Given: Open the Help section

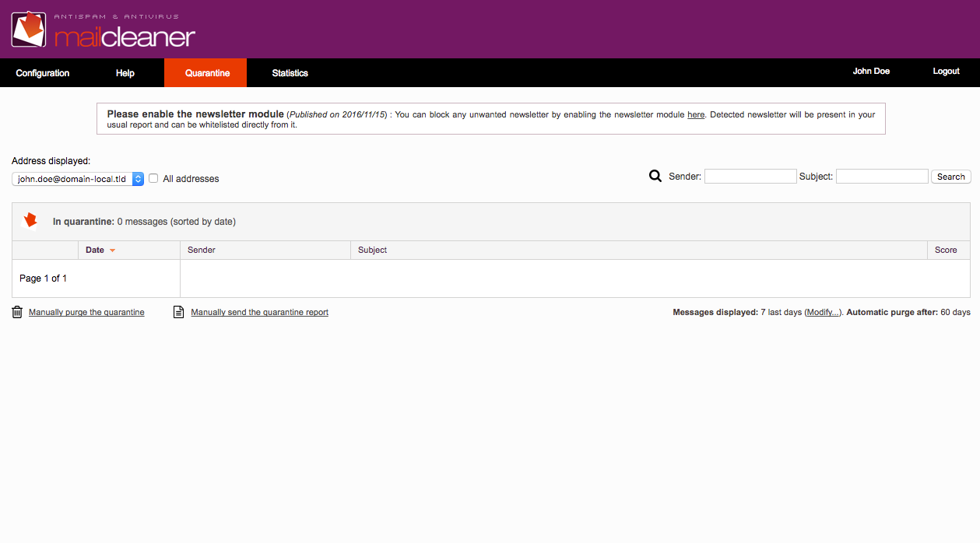Looking at the screenshot, I should tap(125, 72).
